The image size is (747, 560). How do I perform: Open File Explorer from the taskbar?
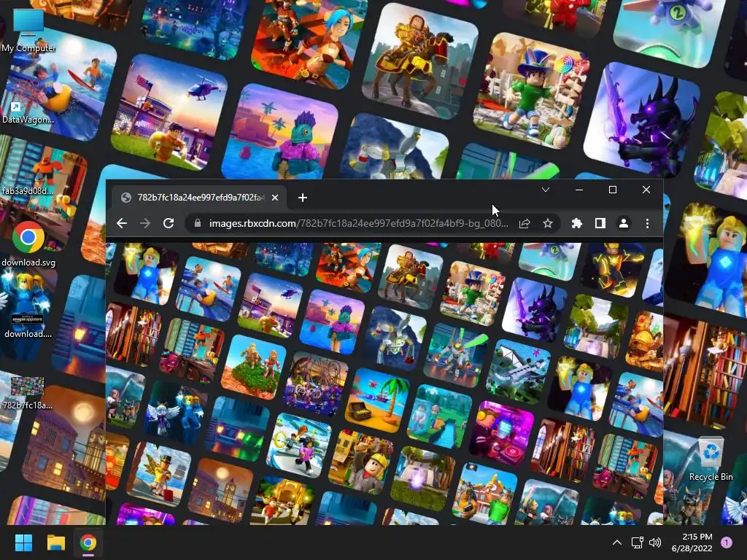[x=55, y=542]
